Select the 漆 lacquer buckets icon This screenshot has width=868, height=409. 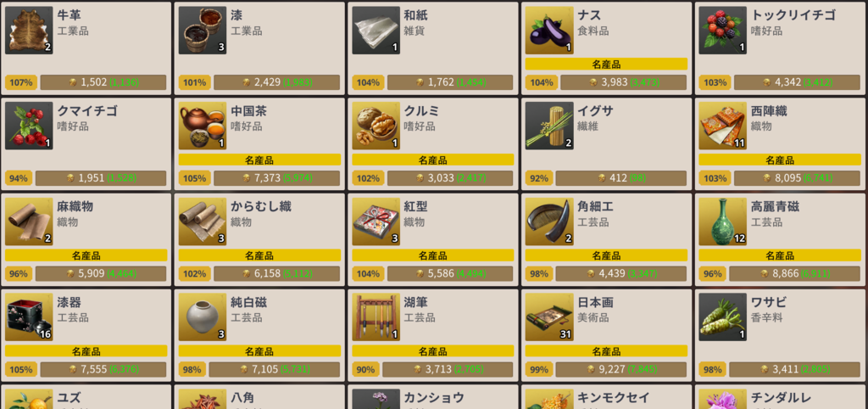pyautogui.click(x=203, y=31)
